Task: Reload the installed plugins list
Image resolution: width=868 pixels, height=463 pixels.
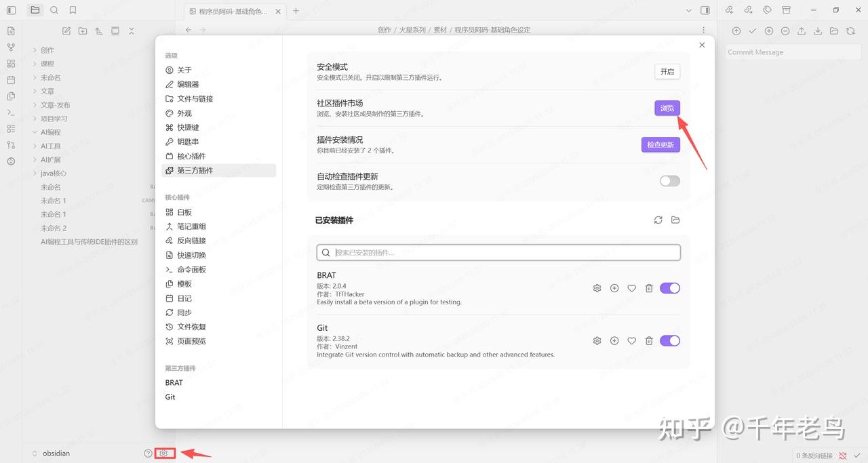Action: pyautogui.click(x=658, y=220)
